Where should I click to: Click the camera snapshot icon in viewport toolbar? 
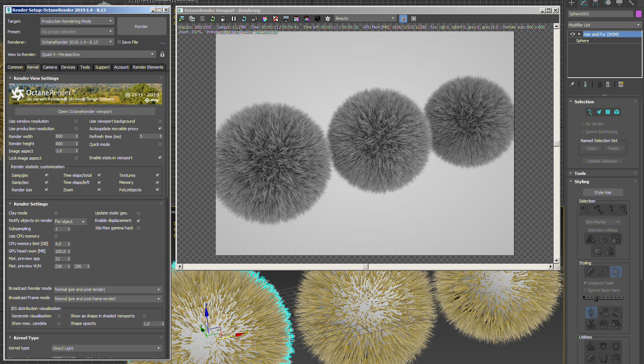click(x=317, y=19)
